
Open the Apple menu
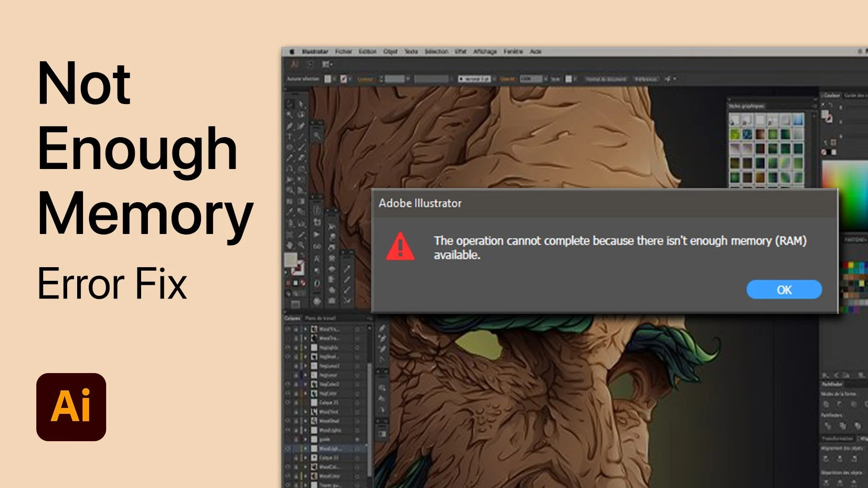click(x=292, y=51)
